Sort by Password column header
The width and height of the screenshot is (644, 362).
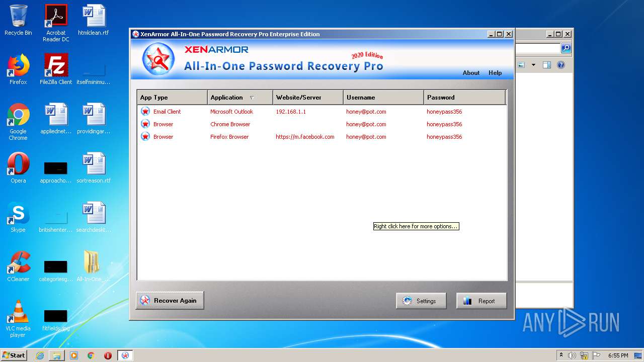point(464,98)
